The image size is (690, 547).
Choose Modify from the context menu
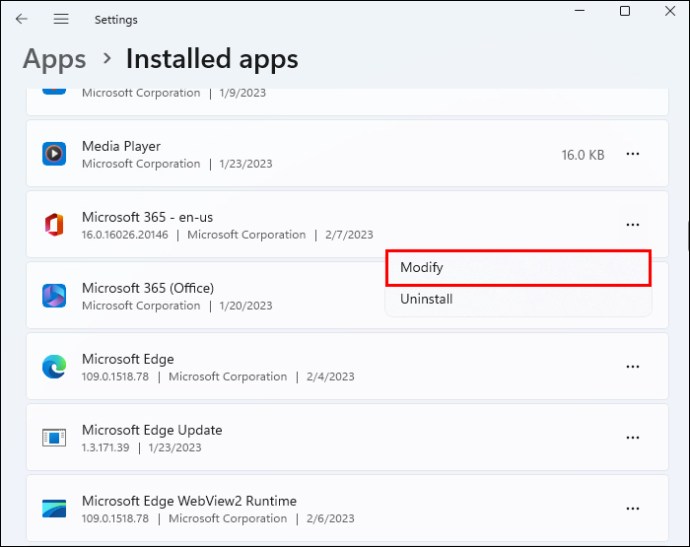[421, 267]
